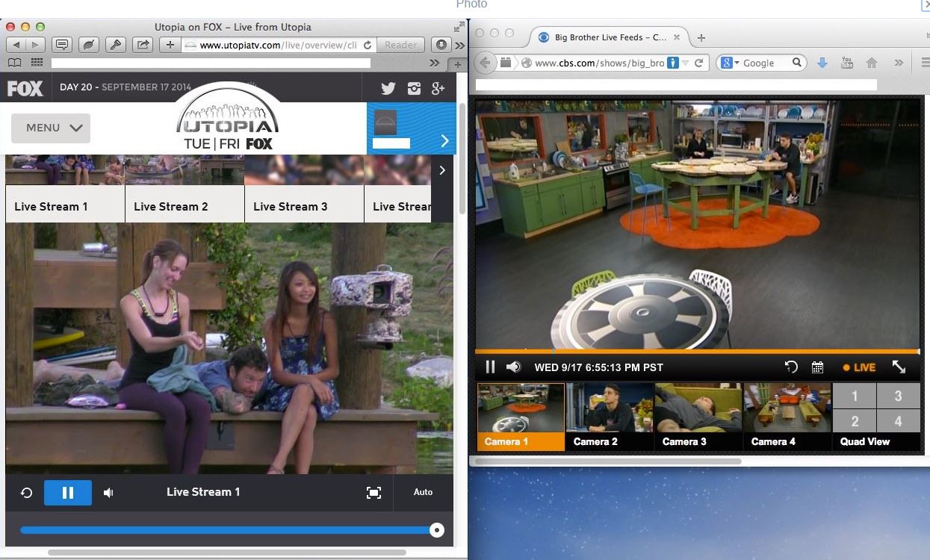Mute the Utopia stream volume
This screenshot has height=560, width=930.
tap(108, 493)
